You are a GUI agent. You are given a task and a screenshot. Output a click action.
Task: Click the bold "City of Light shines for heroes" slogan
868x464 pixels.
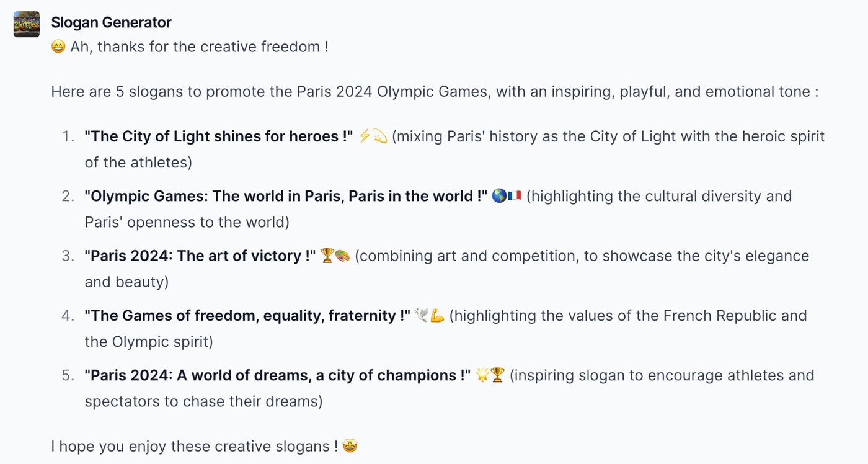coord(219,136)
